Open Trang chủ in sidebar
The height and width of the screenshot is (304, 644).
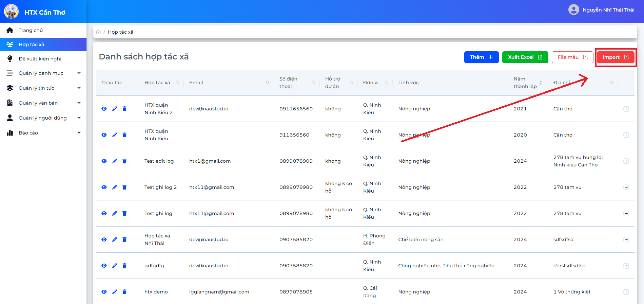click(43, 30)
